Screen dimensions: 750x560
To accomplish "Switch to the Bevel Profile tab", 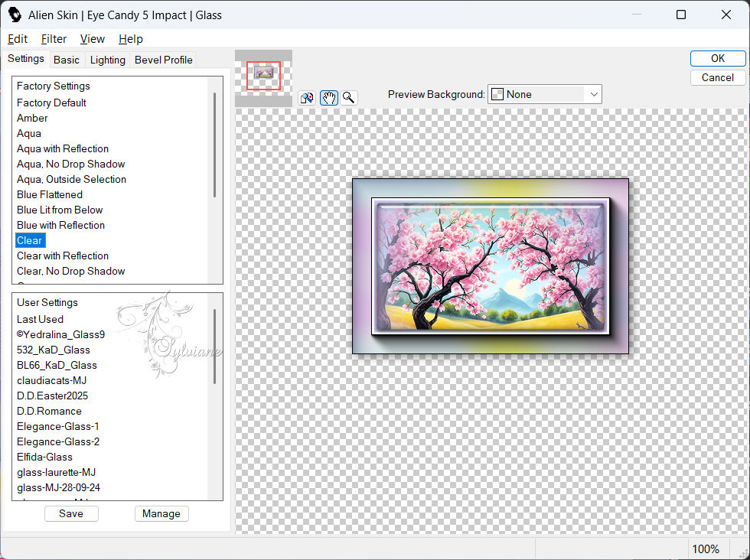I will (x=164, y=60).
